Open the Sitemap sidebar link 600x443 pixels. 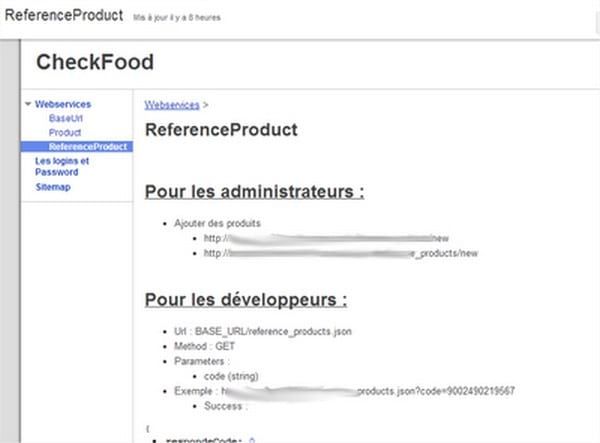[53, 187]
